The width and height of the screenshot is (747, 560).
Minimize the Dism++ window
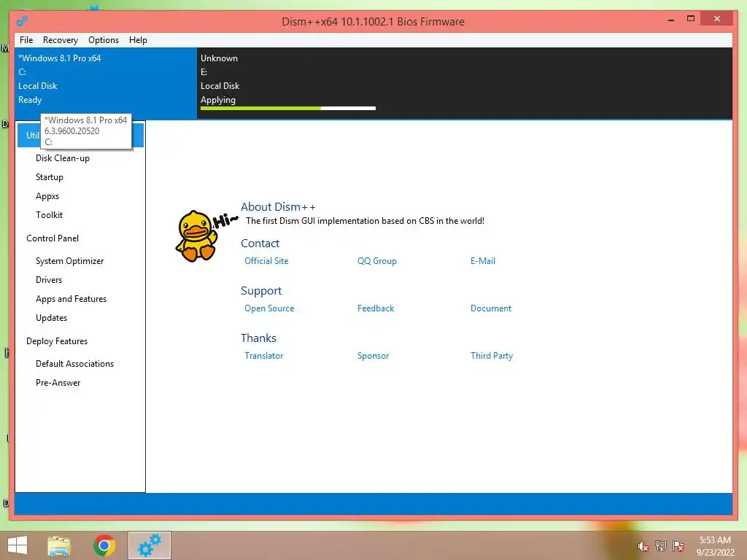pos(671,20)
